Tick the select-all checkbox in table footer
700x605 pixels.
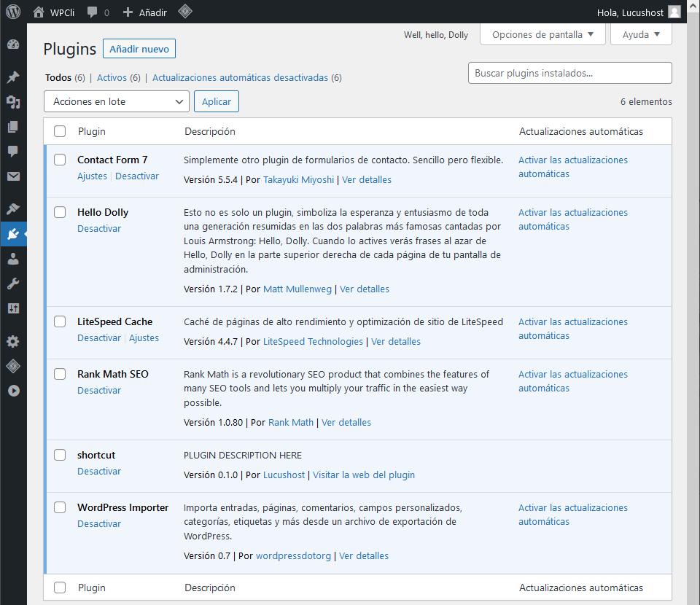(x=60, y=588)
